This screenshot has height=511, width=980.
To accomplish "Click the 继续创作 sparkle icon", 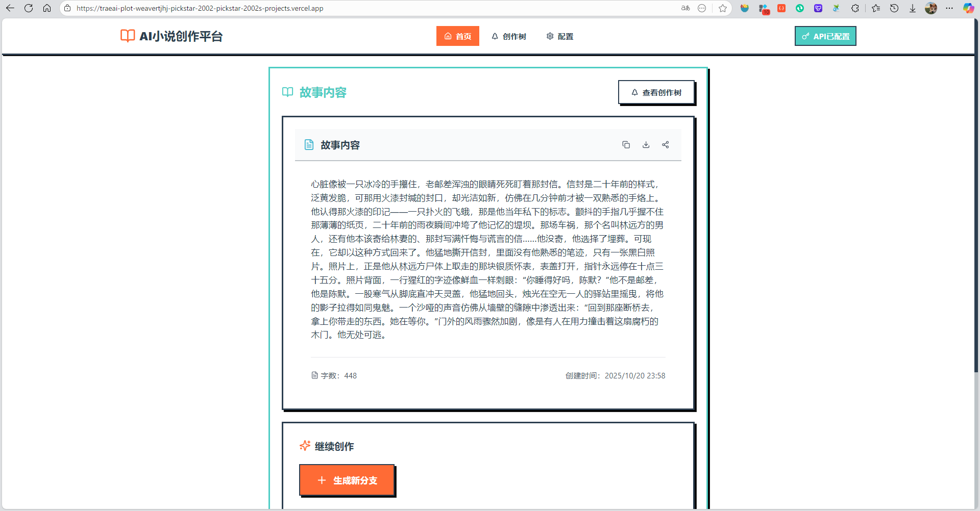I will click(x=305, y=446).
